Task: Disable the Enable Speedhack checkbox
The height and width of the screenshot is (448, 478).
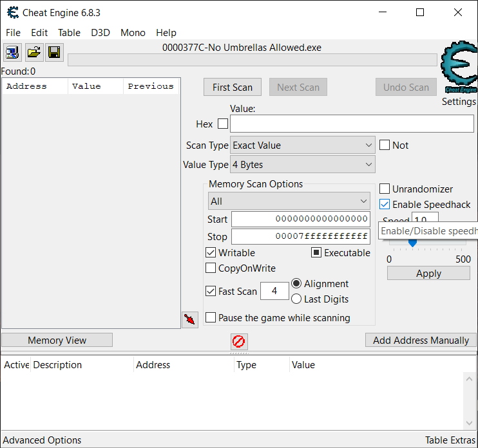Action: point(385,204)
